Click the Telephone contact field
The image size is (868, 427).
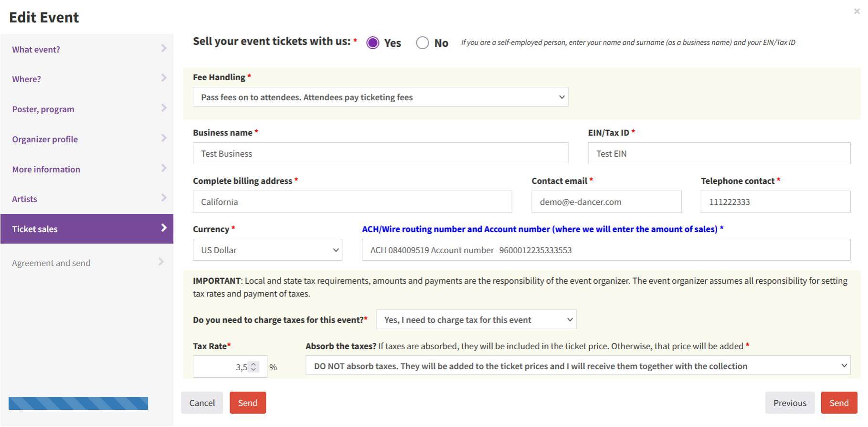click(x=775, y=202)
